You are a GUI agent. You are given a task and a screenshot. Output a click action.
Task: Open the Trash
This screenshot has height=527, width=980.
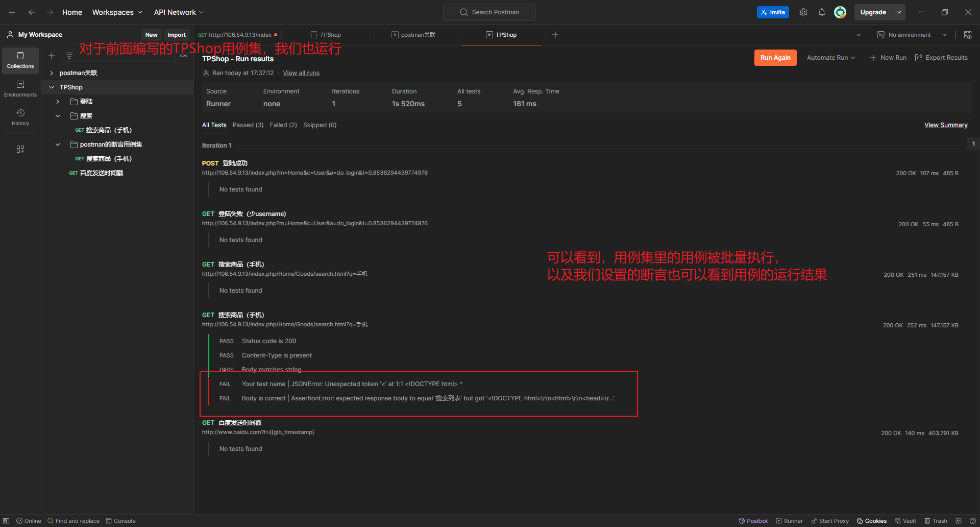936,521
